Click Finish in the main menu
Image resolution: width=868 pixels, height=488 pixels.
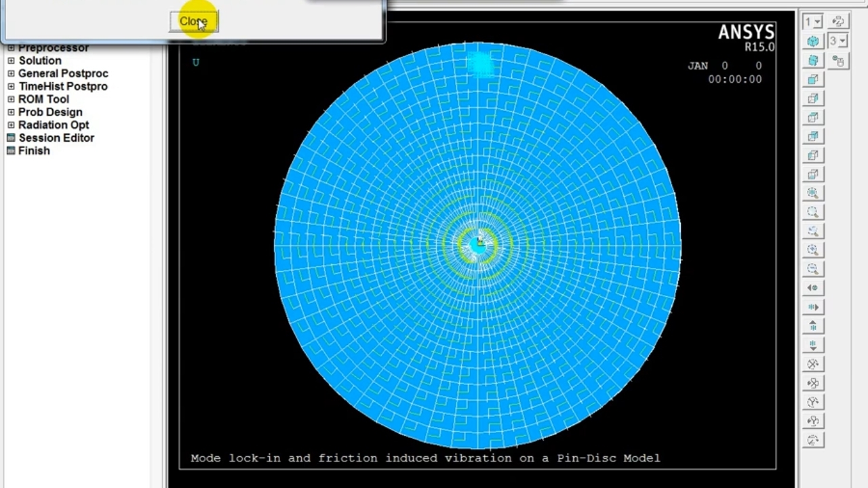pos(34,151)
